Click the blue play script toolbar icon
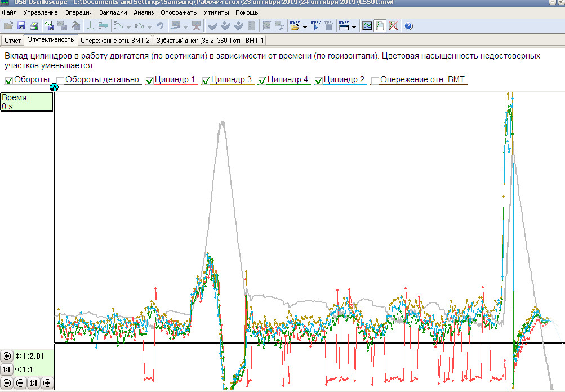 (x=315, y=26)
